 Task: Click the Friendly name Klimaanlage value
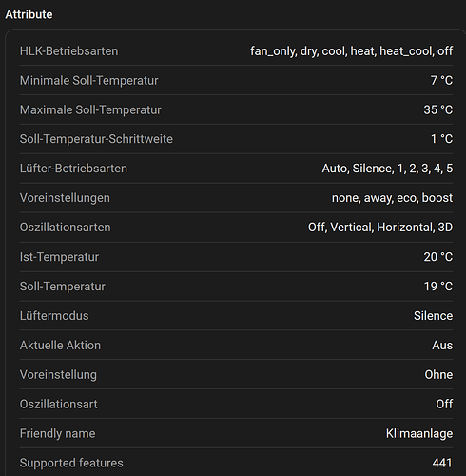[x=419, y=433]
